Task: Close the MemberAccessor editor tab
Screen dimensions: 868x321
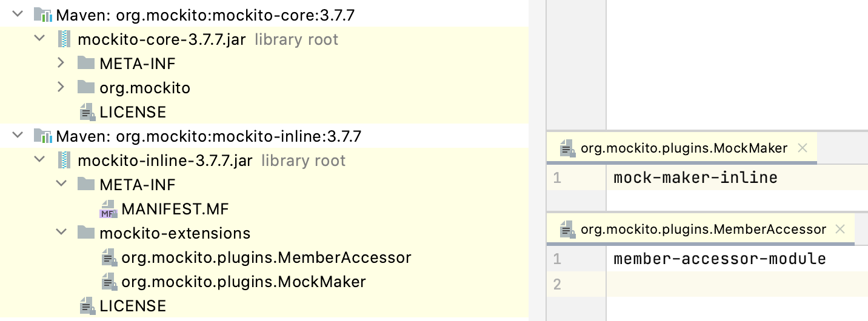Action: (840, 229)
